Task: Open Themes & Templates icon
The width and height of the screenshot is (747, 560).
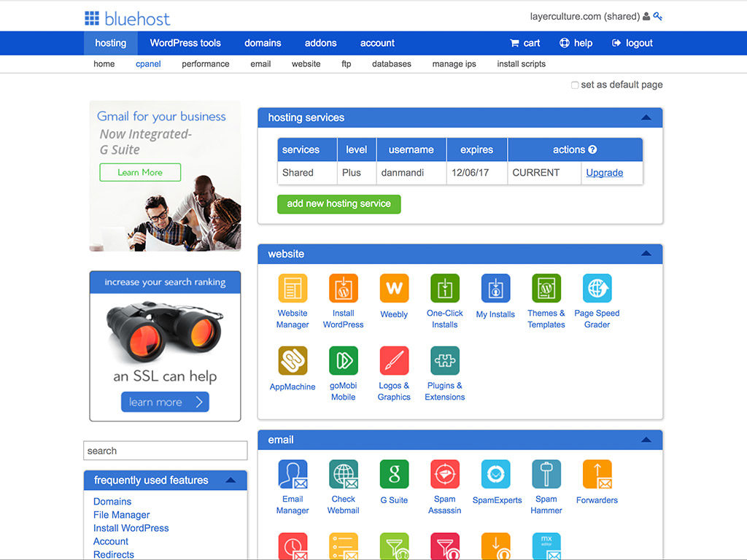Action: (x=546, y=288)
